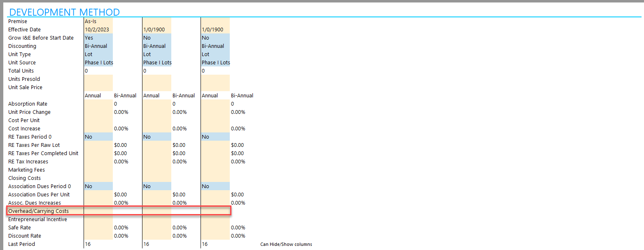The height and width of the screenshot is (250, 644).
Task: Click the Discount Rate row label
Action: pyautogui.click(x=24, y=236)
